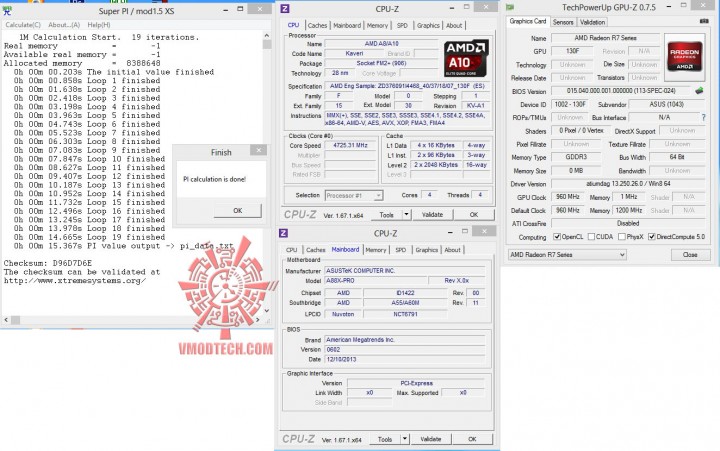Screen dimensions: 720x451
Task: Click the Core Speed value 4725.31 MHz
Action: [350, 145]
